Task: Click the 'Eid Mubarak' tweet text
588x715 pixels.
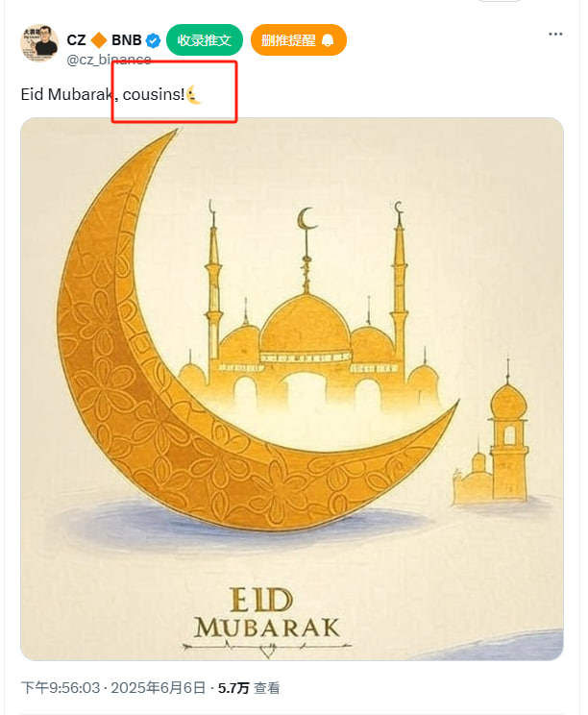Action: (64, 94)
